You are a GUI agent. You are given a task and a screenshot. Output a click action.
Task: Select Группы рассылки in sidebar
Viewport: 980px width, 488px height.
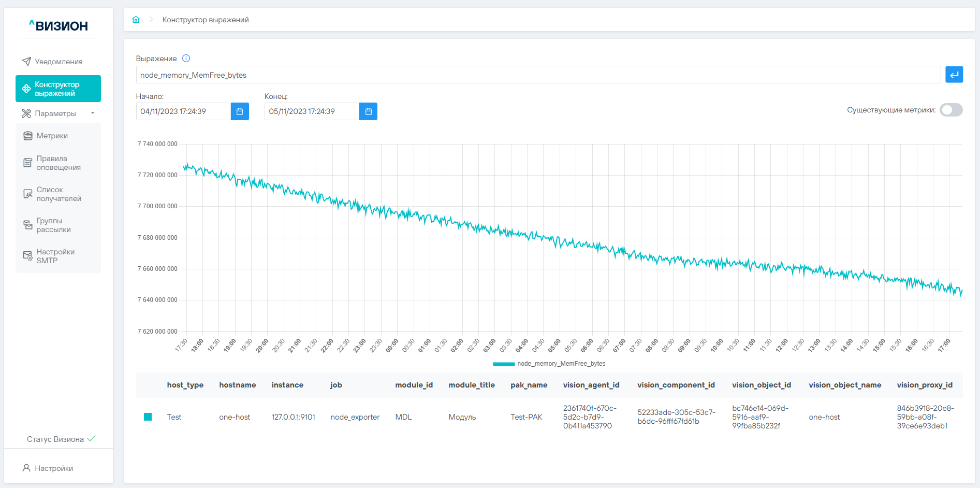[53, 225]
